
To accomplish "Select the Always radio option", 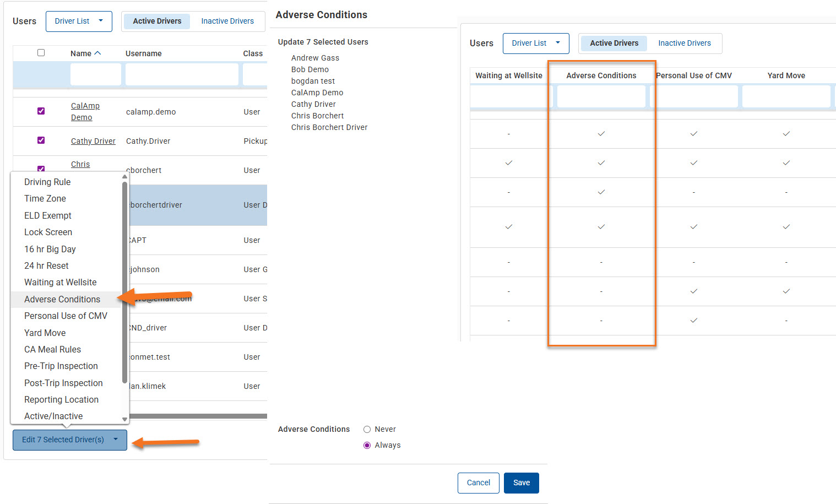I will click(x=367, y=445).
